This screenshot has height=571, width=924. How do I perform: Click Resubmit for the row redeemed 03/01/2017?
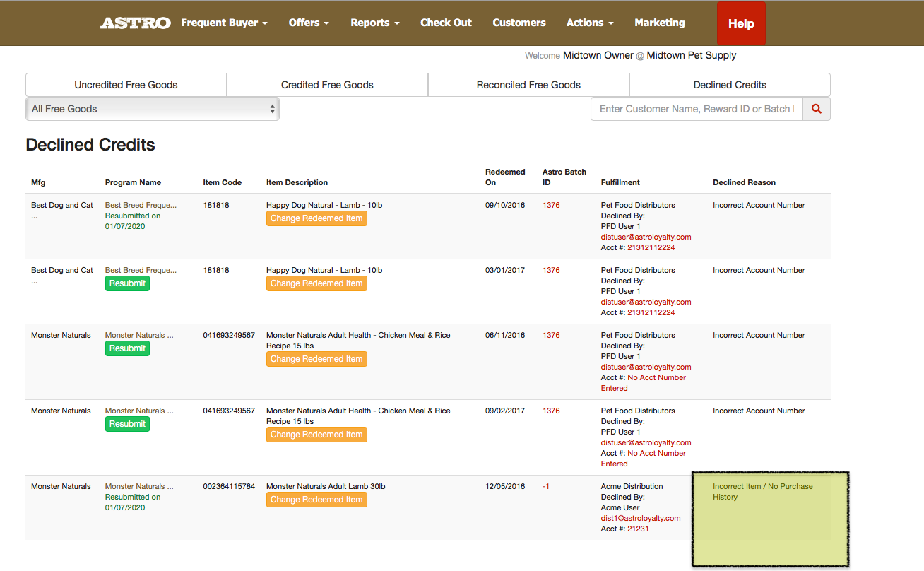tap(128, 283)
